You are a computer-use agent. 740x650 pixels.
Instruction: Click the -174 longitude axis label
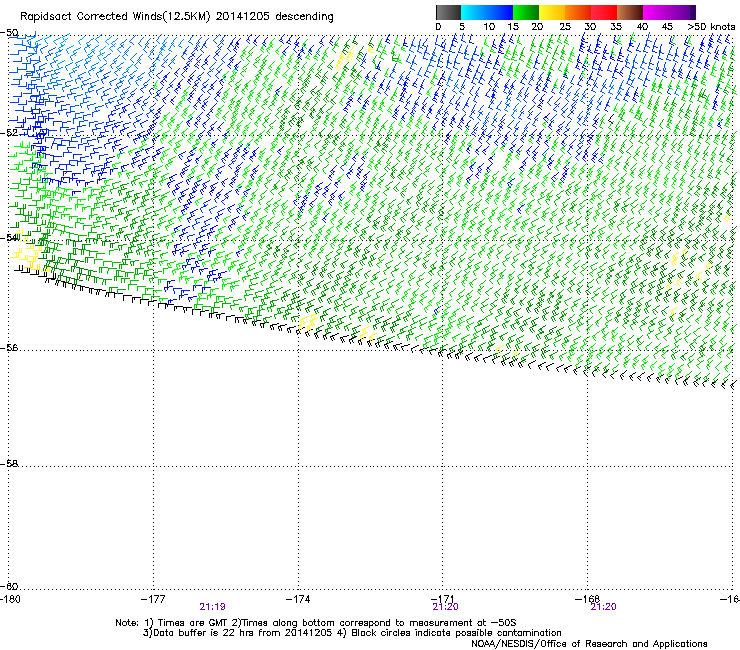[x=298, y=599]
